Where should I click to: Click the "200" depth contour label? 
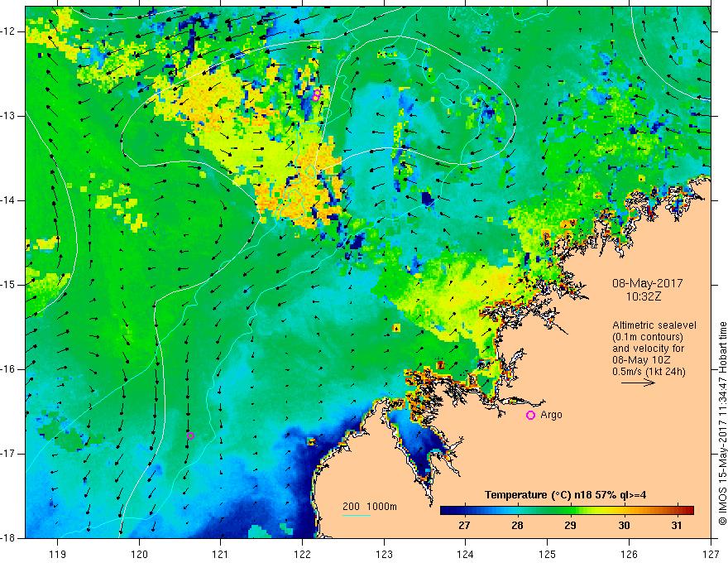coord(351,507)
